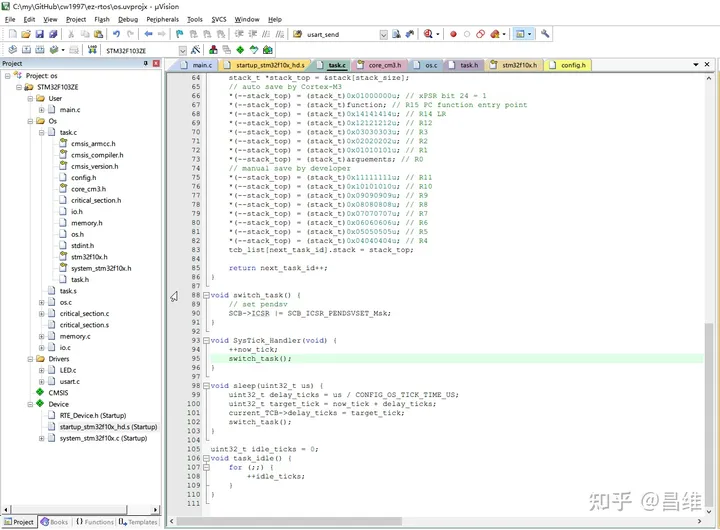Click the Project panel horizontal scrollbar
Viewport: 720px width, 530px height.
81,509
